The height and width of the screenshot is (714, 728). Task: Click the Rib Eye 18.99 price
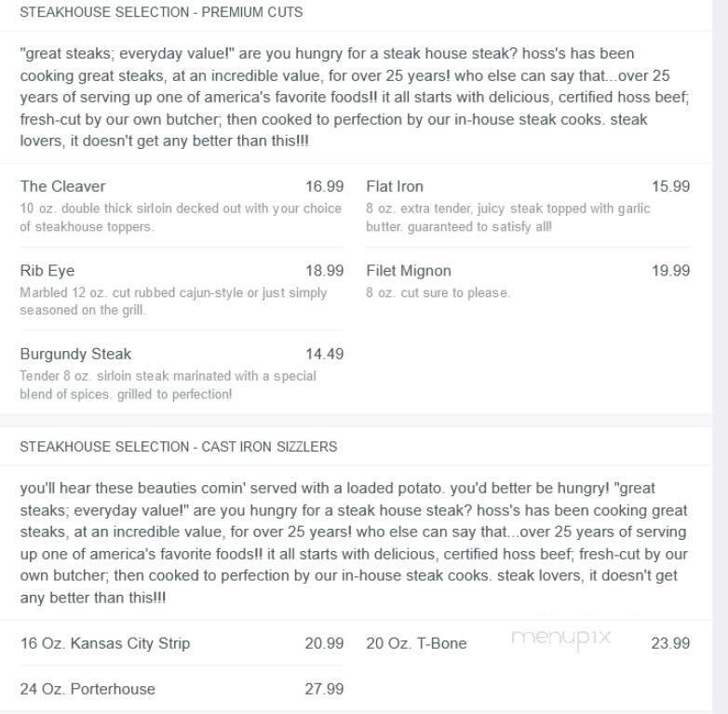[324, 271]
